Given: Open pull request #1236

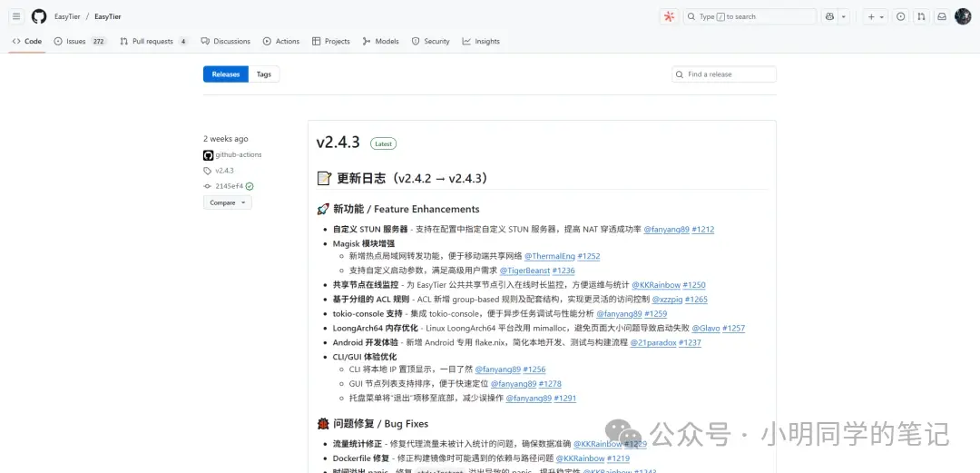Looking at the screenshot, I should click(563, 271).
